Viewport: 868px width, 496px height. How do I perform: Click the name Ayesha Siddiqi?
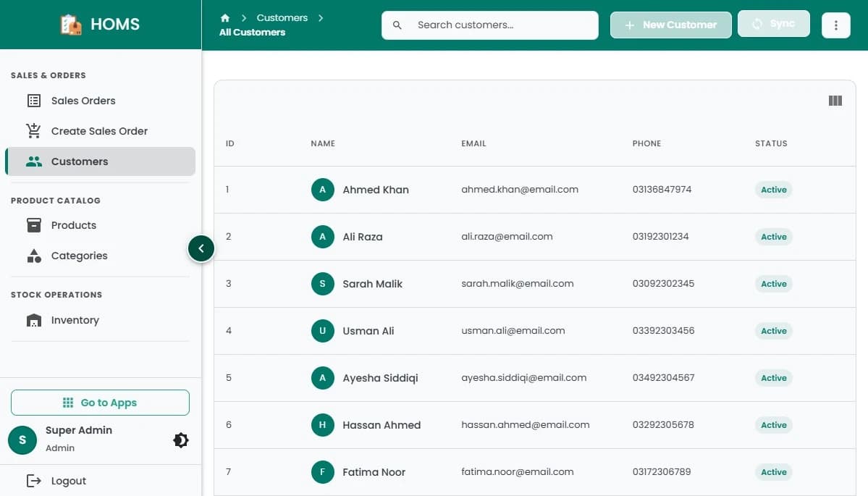(380, 378)
